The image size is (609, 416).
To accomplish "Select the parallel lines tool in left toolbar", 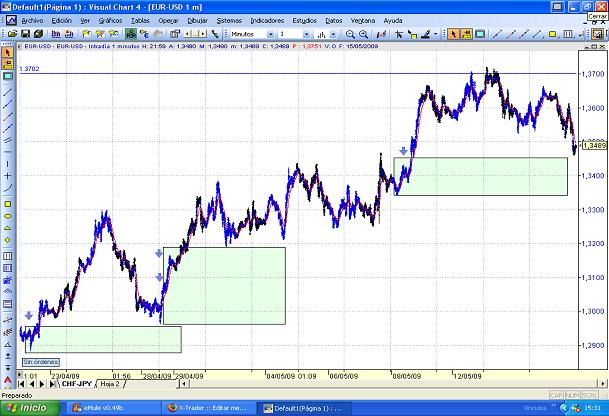I will click(x=7, y=140).
